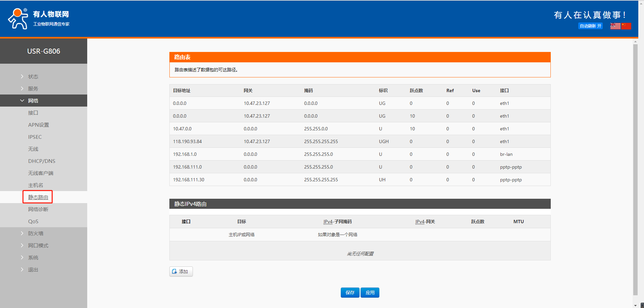
Task: Toggle the auto refresh button
Action: (590, 26)
